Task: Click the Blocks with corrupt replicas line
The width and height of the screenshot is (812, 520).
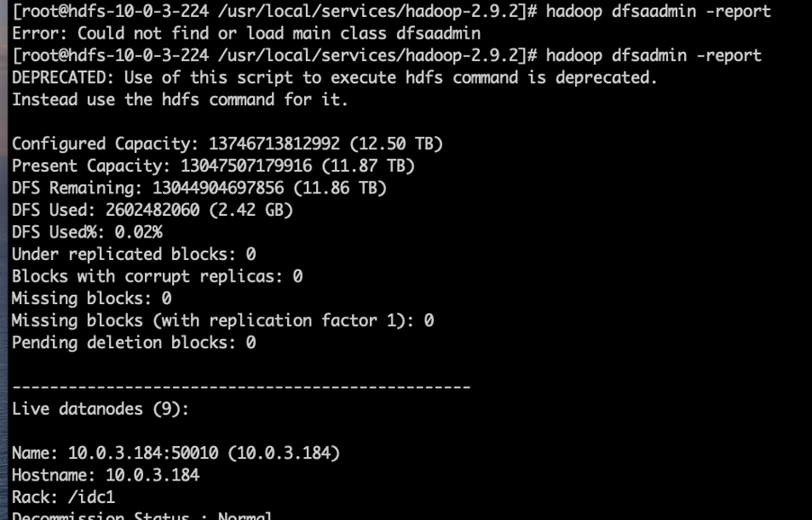Action: tap(157, 276)
